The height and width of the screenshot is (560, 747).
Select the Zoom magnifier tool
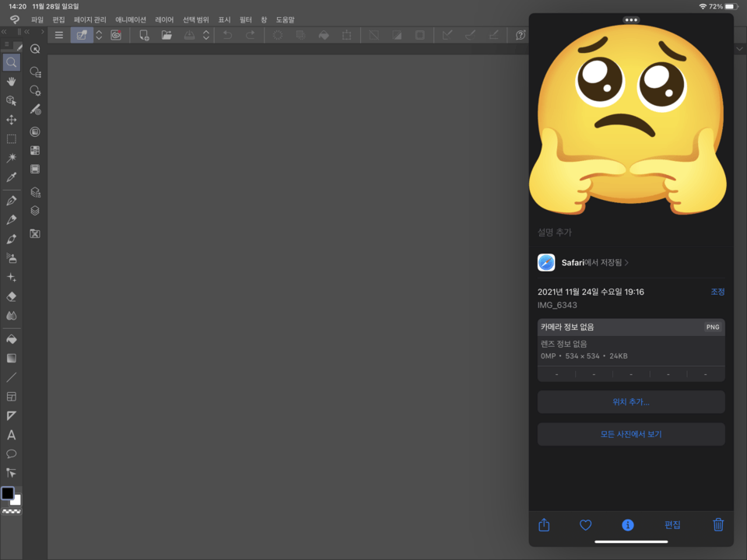pos(11,62)
